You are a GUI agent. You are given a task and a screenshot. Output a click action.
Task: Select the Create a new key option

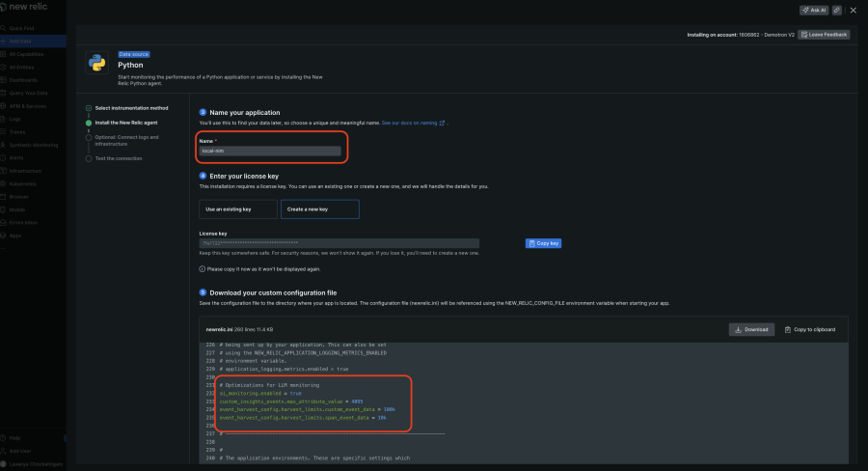(320, 209)
